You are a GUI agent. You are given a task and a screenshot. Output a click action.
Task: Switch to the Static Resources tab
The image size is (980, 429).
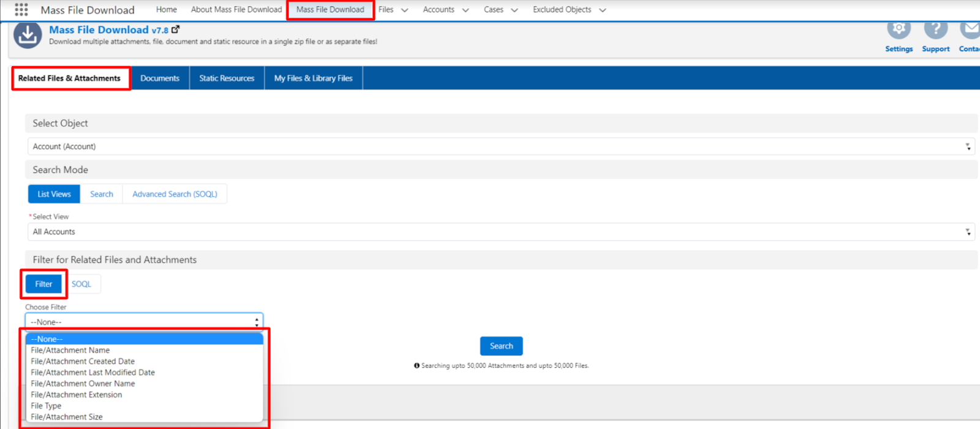tap(227, 78)
